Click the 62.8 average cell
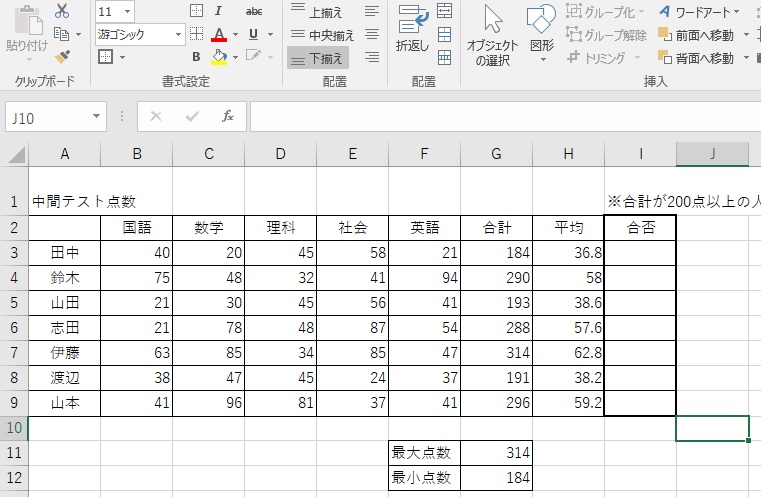 [568, 353]
